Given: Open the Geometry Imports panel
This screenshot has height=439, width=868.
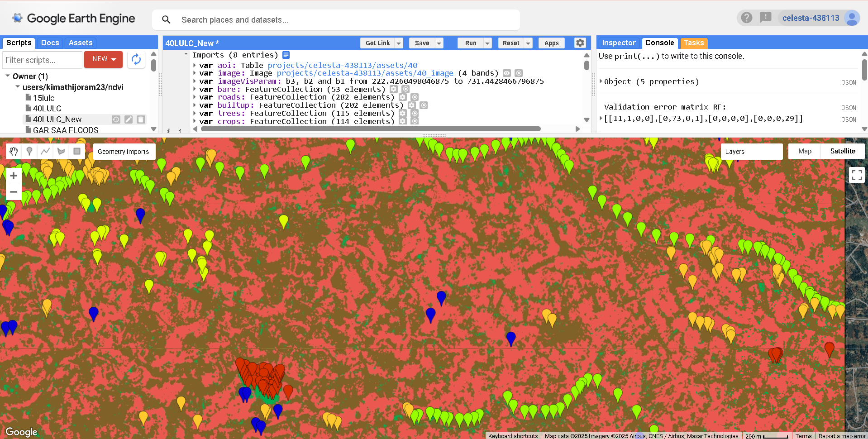Looking at the screenshot, I should click(124, 152).
